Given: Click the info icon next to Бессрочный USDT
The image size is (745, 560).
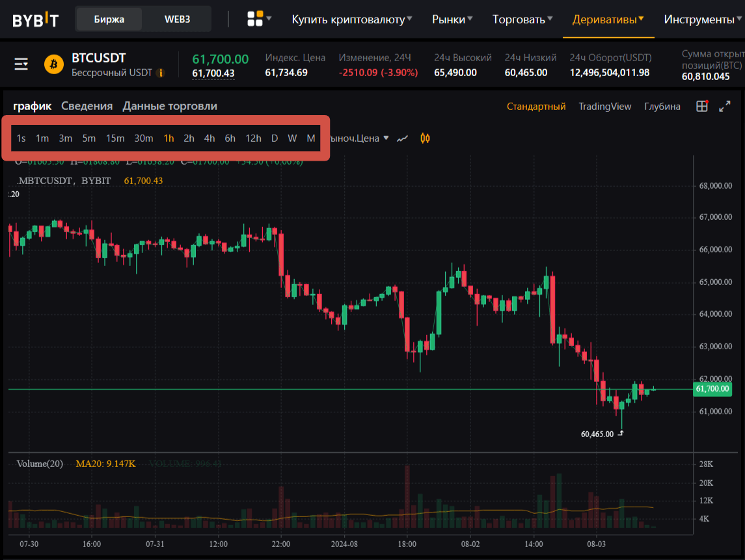Looking at the screenshot, I should pyautogui.click(x=161, y=73).
